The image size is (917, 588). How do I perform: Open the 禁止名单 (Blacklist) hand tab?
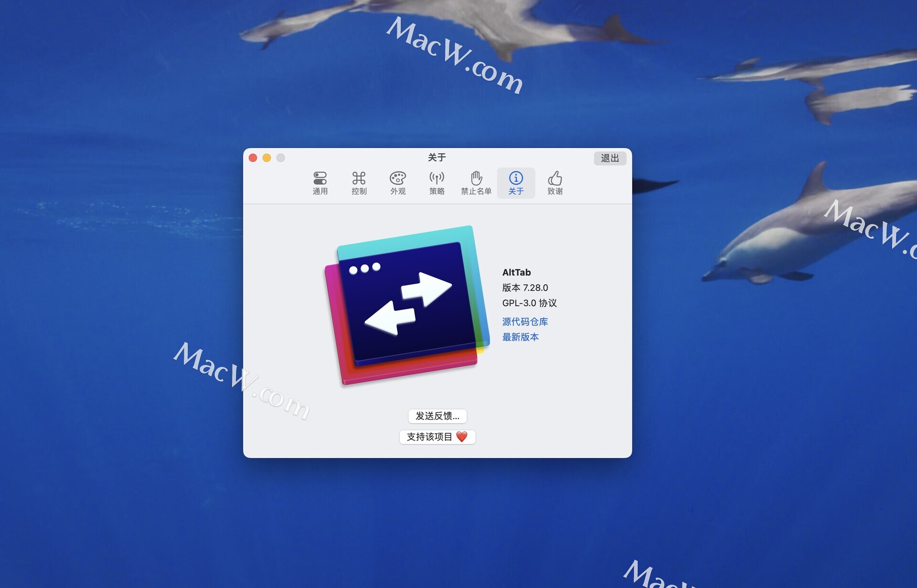point(476,183)
